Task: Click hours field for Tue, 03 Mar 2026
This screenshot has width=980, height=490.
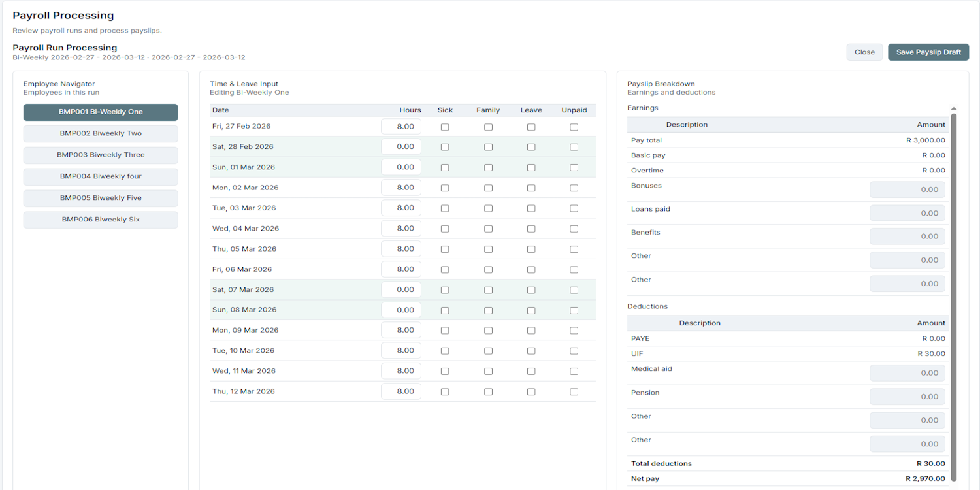Action: point(401,208)
